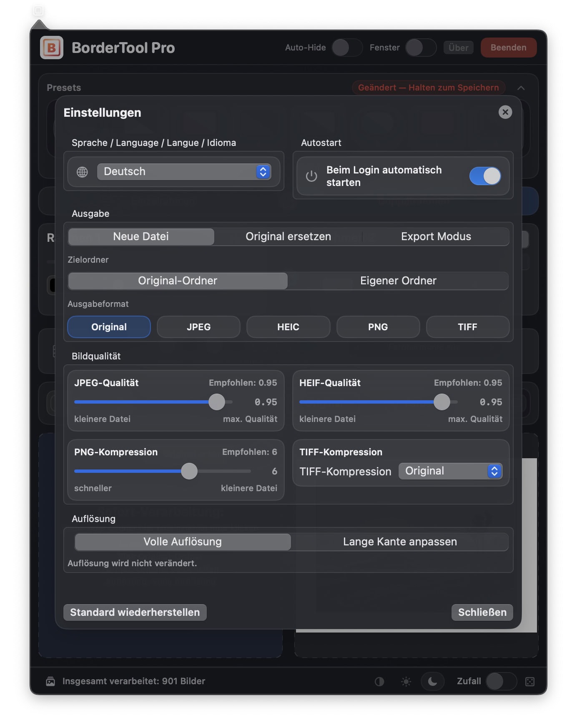Toggle the Auto-Hide switch
The width and height of the screenshot is (577, 728).
(x=347, y=48)
